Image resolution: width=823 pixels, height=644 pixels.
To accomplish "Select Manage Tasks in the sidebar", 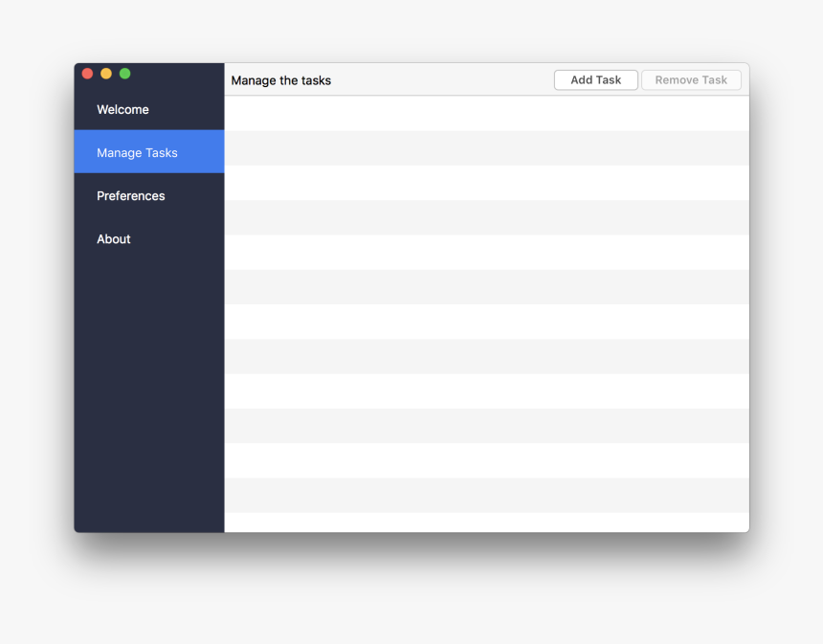I will 149,152.
